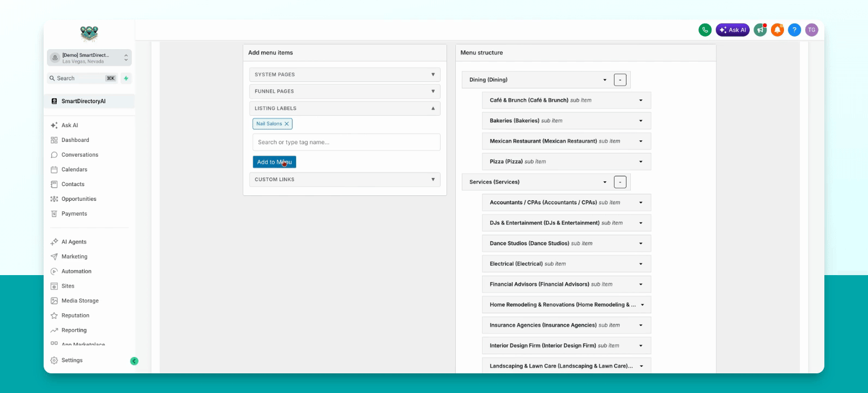Click the blue help question mark icon

tap(794, 30)
